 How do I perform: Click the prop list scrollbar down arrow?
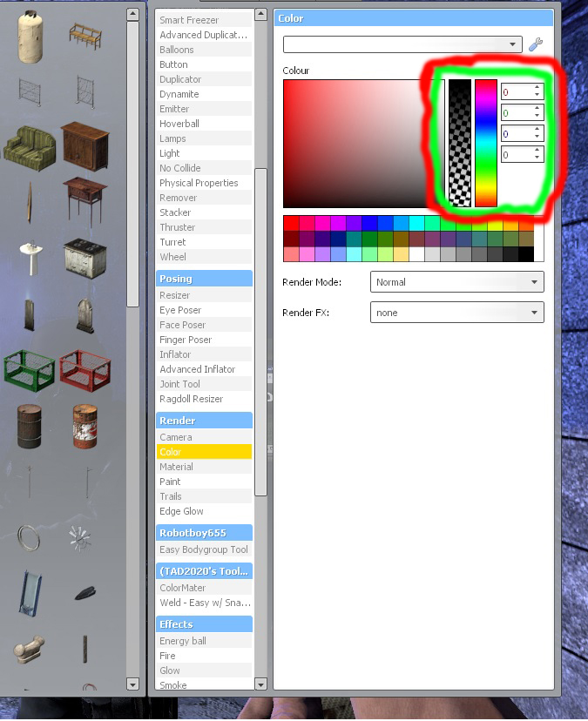click(132, 684)
